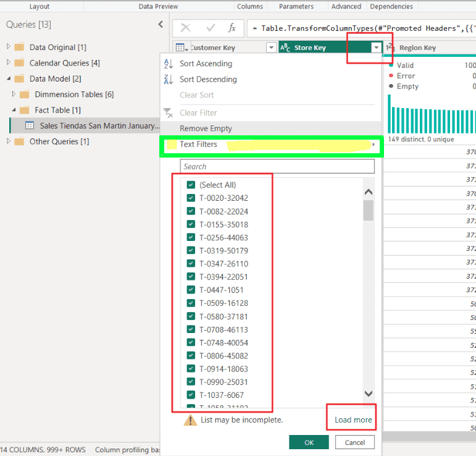Uncheck the T-0319-50179 checkbox
The width and height of the screenshot is (476, 456).
point(191,250)
